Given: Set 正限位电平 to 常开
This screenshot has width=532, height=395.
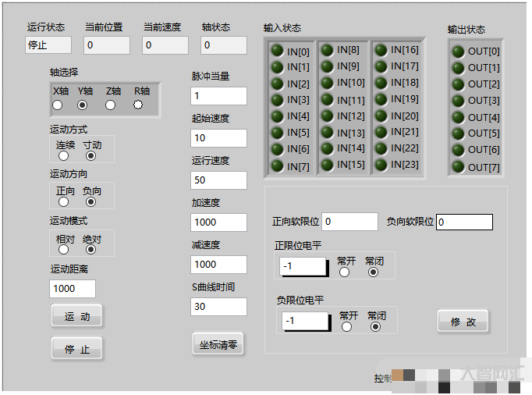Looking at the screenshot, I should 344,272.
